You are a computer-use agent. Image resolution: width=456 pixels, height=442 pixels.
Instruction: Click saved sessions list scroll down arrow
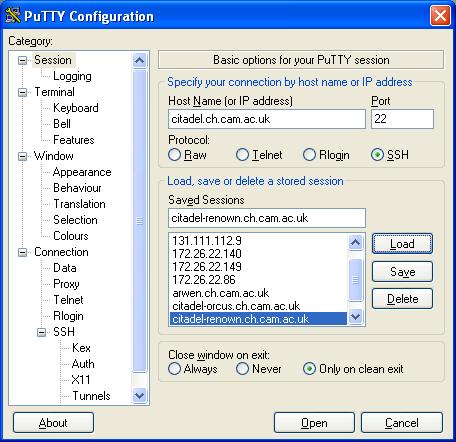click(355, 316)
